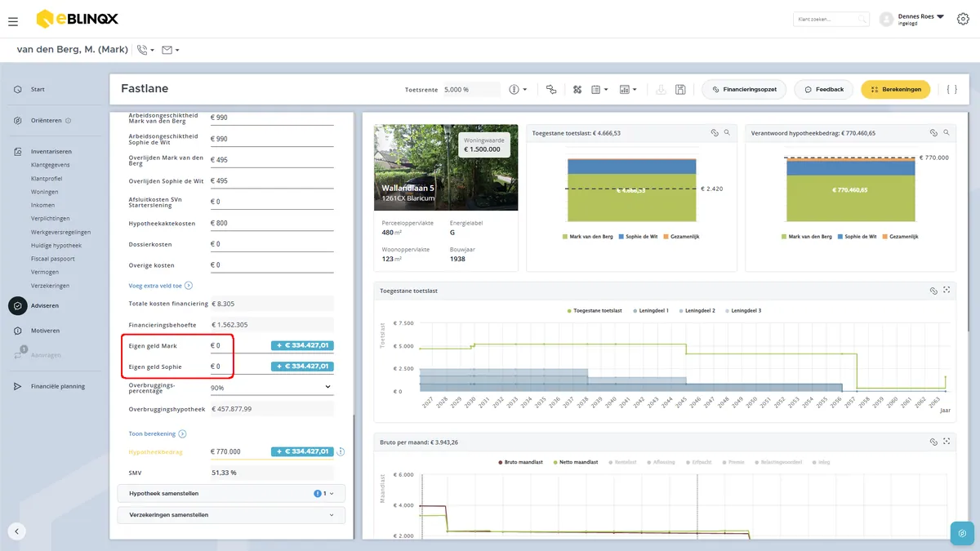The height and width of the screenshot is (551, 980).
Task: Toggle the Leningdeel 3 legend series
Action: [x=743, y=311]
